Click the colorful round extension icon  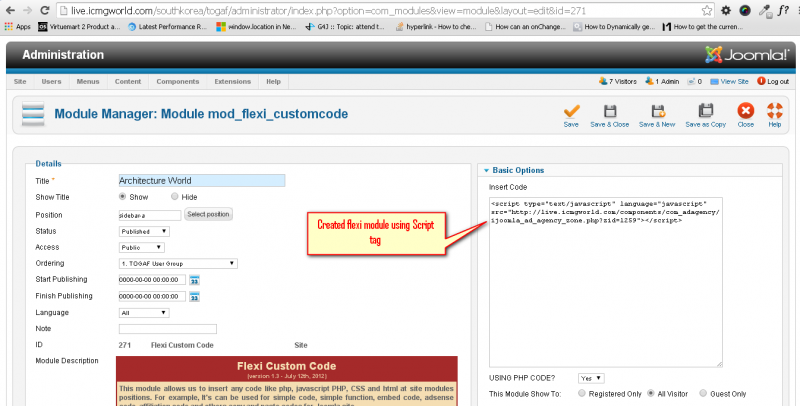(745, 10)
